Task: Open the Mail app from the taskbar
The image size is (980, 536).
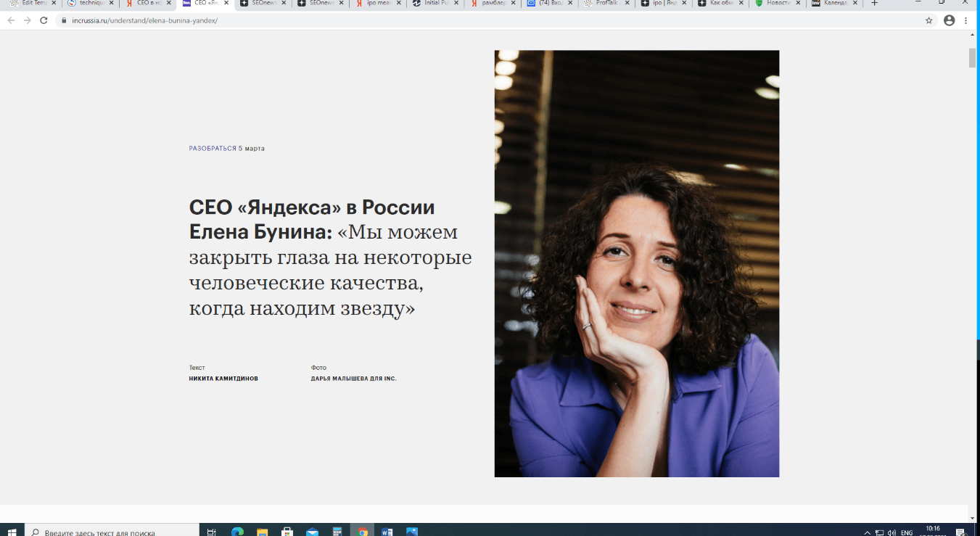Action: [312, 532]
